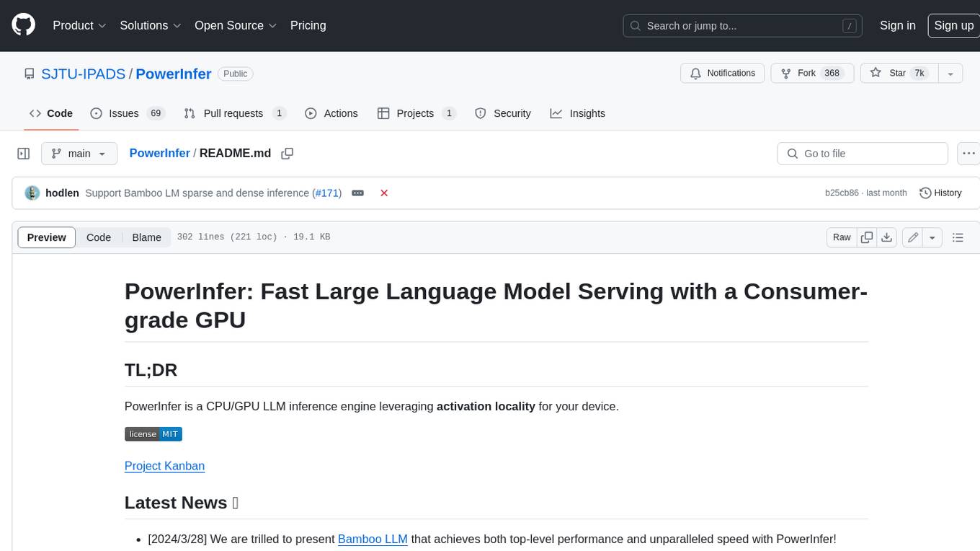
Task: Click the Issues count 69 badge
Action: [156, 113]
